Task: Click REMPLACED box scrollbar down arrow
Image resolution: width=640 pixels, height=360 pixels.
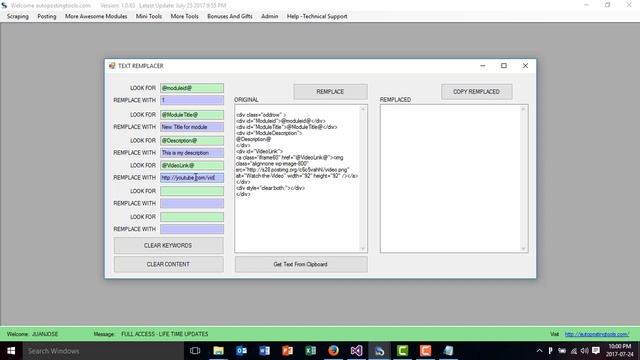Action: [523, 249]
